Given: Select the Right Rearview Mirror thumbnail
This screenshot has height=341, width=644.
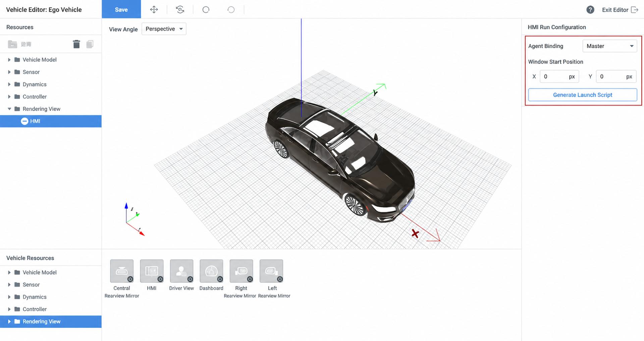Looking at the screenshot, I should 241,271.
